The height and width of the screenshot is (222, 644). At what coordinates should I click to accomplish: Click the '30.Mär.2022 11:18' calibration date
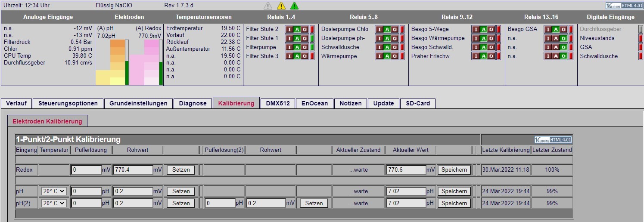pos(505,170)
